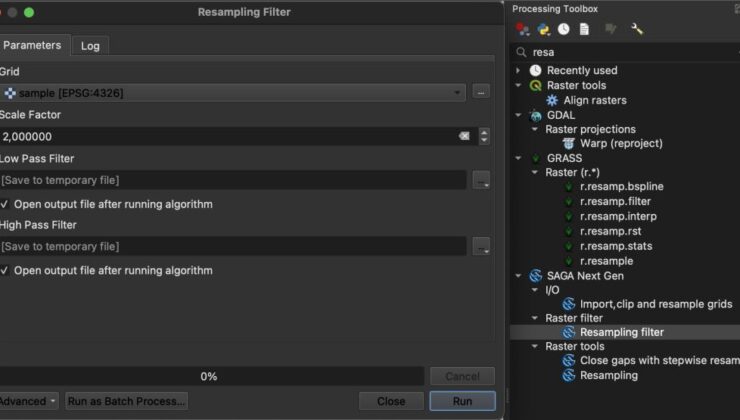This screenshot has width=740, height=420.
Task: Click the Align rasters gear icon
Action: click(552, 100)
